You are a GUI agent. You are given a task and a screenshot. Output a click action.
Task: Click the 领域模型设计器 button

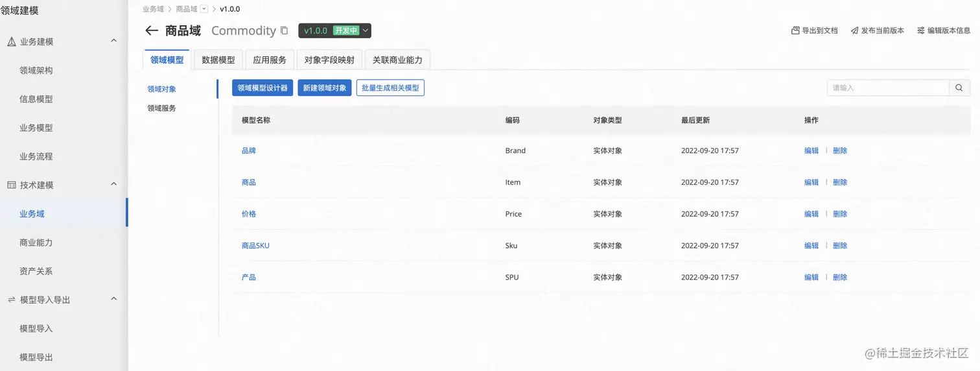(x=262, y=88)
